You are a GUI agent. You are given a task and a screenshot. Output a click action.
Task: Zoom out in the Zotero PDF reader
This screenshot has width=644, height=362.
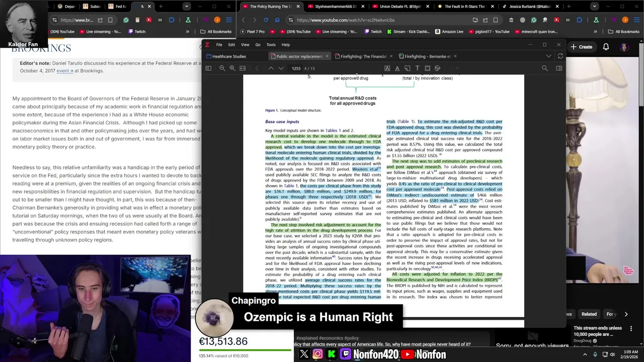222,68
